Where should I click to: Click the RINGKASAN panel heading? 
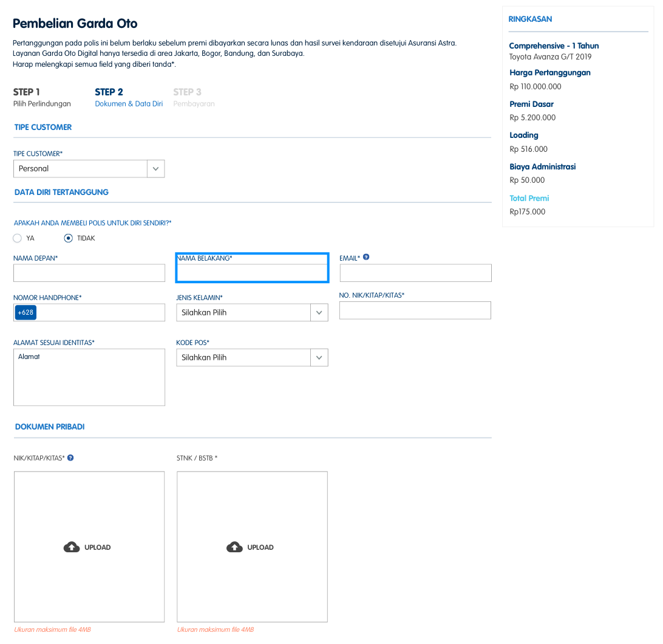coord(530,19)
